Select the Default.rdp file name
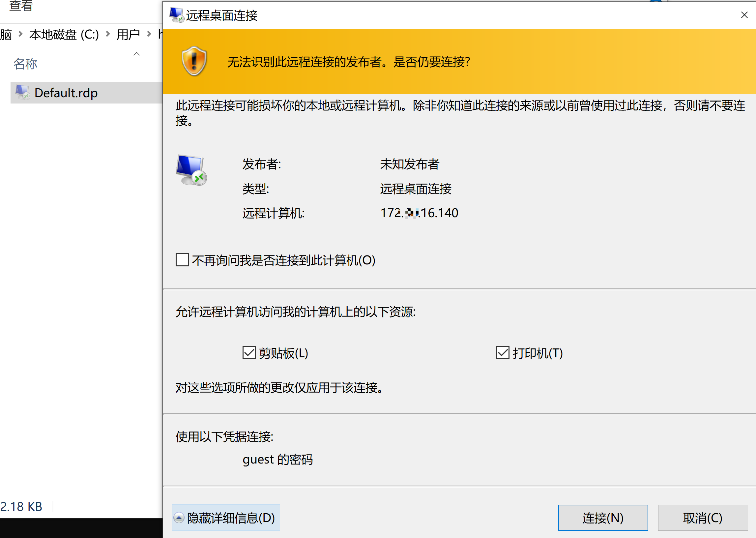Viewport: 756px width, 538px height. 66,93
